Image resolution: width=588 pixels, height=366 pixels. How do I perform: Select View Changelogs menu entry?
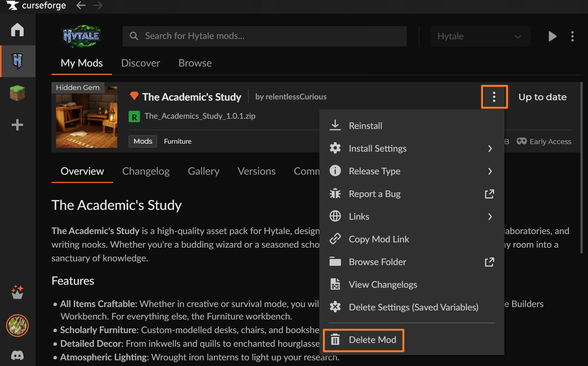click(x=412, y=284)
